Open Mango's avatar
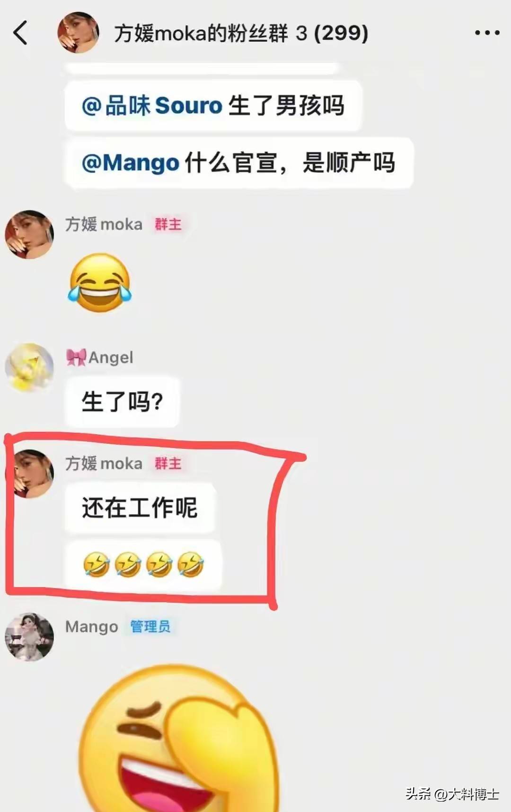The width and height of the screenshot is (511, 812). pyautogui.click(x=29, y=637)
